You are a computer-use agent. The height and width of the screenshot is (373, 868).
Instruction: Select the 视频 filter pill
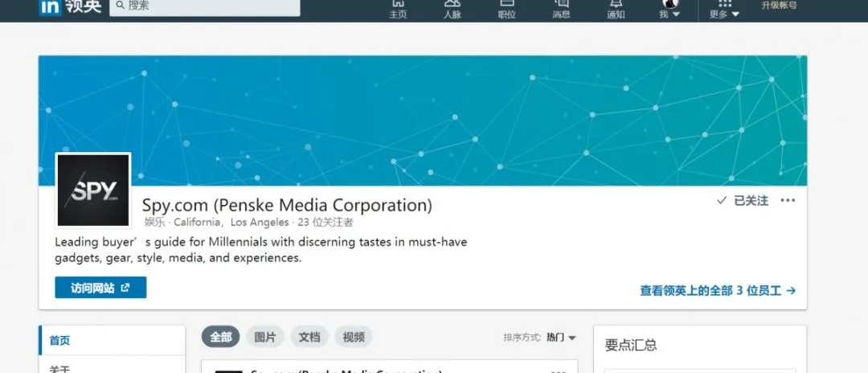(x=354, y=337)
